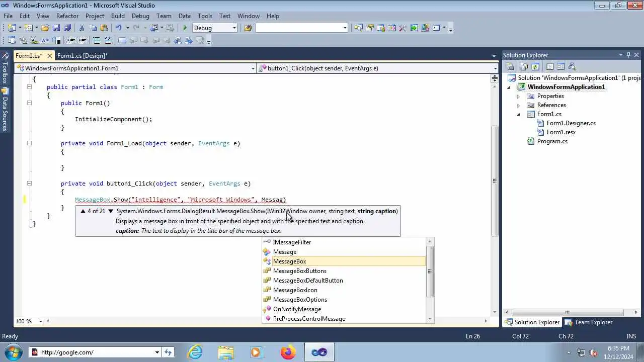Click the Windows Start button
The image size is (644, 362).
click(12, 352)
